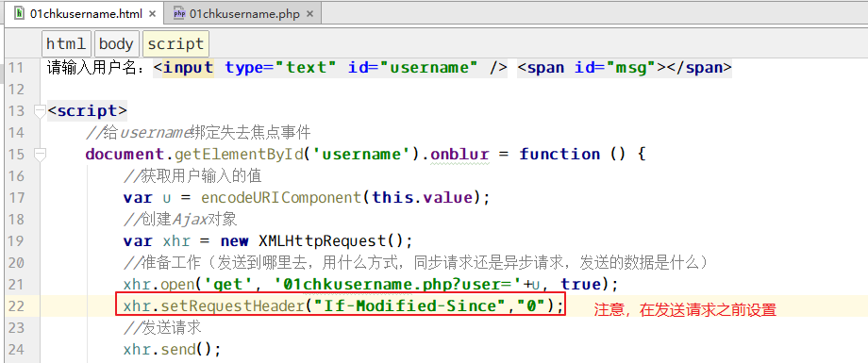Screen dimensions: 868x363
Task: Select the 01chkusername.html tab
Action: (85, 14)
